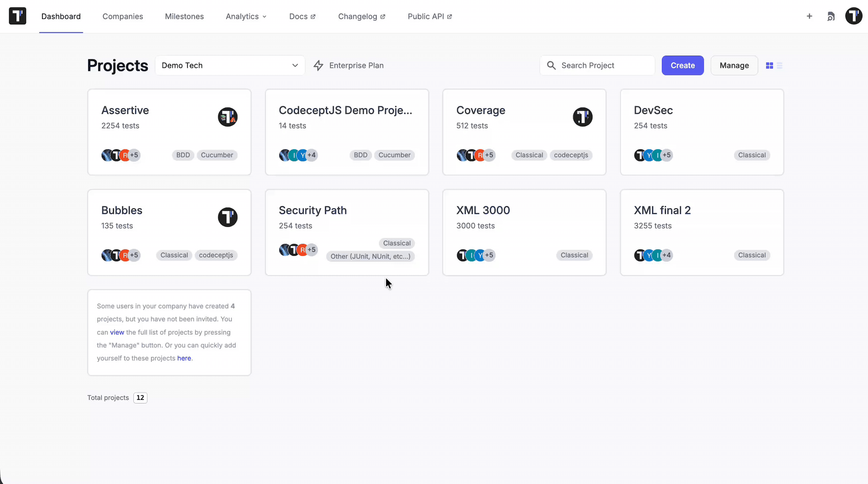The height and width of the screenshot is (484, 868).
Task: Open the DevSec project title
Action: point(653,110)
